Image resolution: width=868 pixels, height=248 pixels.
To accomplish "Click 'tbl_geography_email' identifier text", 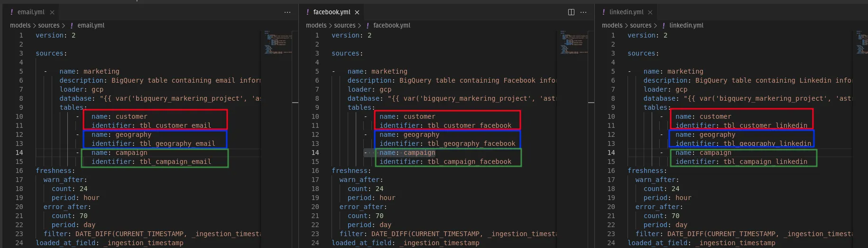I will tap(177, 144).
